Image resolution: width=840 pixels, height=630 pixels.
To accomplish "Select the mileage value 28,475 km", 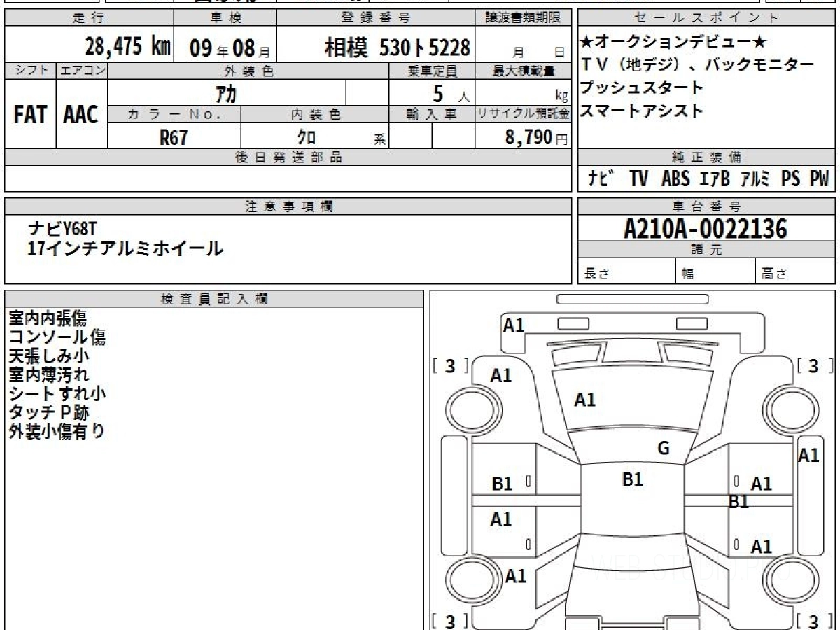I will (x=128, y=47).
